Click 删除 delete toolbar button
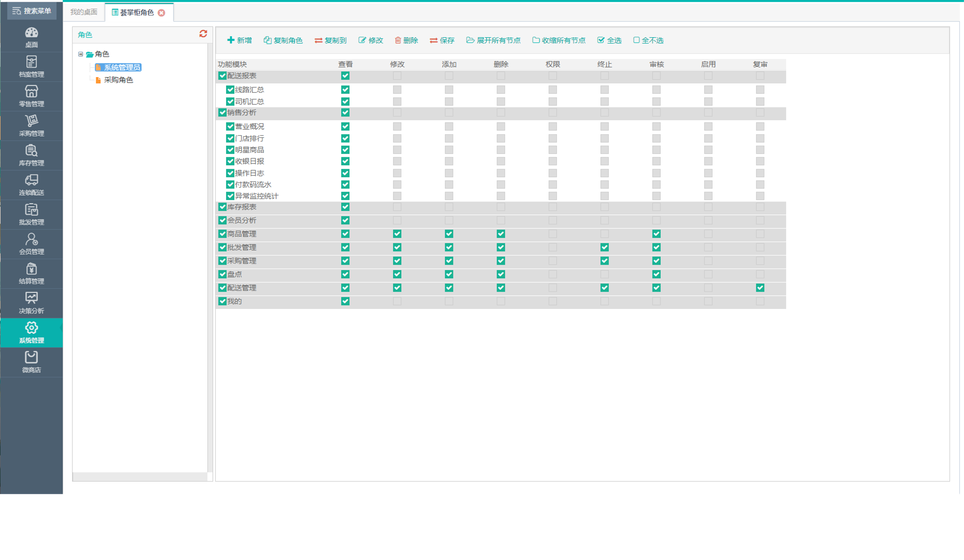This screenshot has height=560, width=964. tap(406, 40)
